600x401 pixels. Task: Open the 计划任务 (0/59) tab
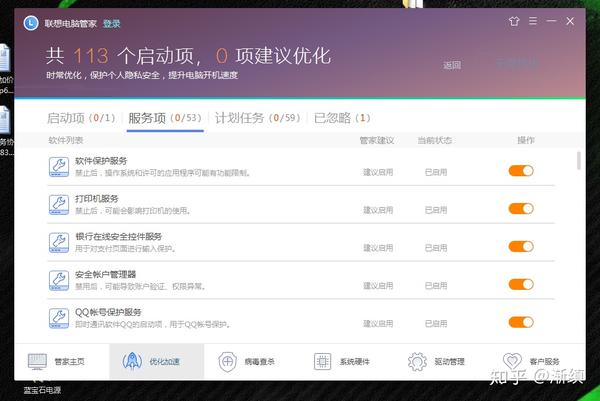tap(258, 118)
